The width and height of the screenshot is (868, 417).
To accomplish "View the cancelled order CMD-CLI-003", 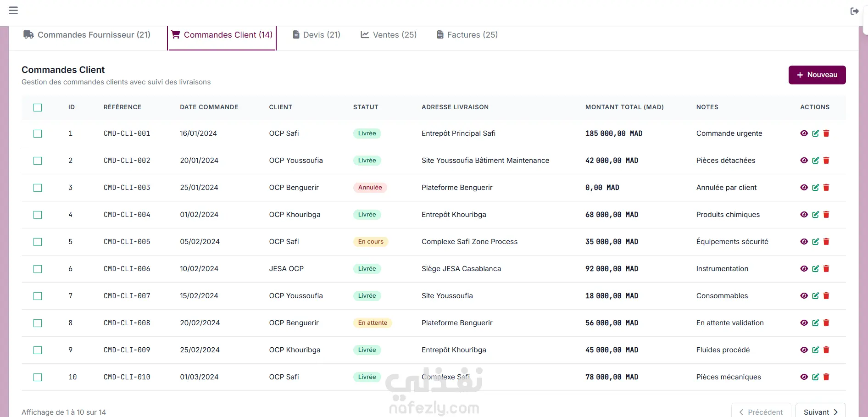I will [804, 188].
